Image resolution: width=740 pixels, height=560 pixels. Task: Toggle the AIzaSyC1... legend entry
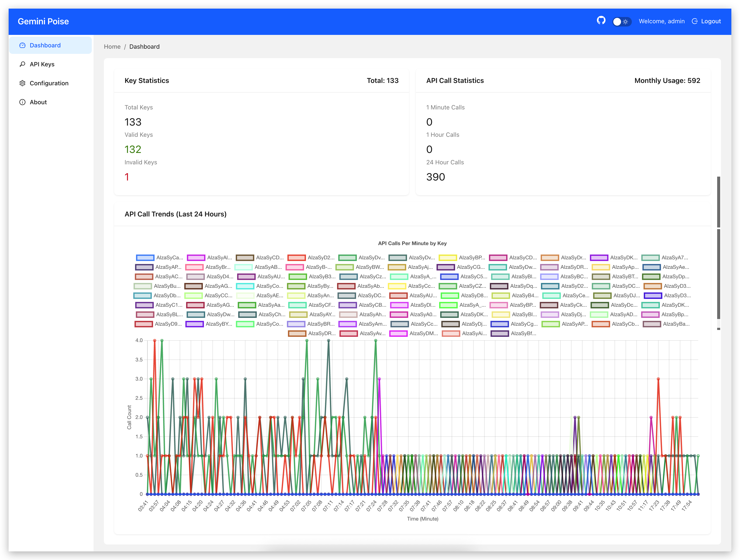pyautogui.click(x=159, y=305)
